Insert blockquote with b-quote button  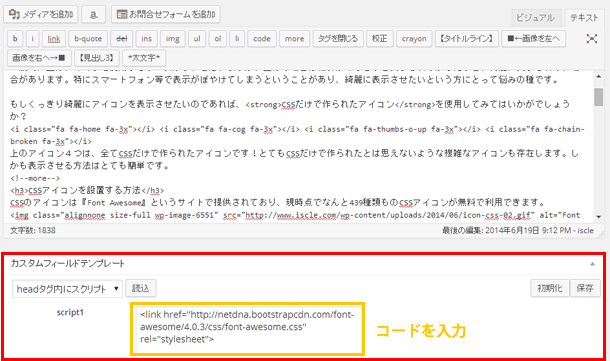point(88,39)
